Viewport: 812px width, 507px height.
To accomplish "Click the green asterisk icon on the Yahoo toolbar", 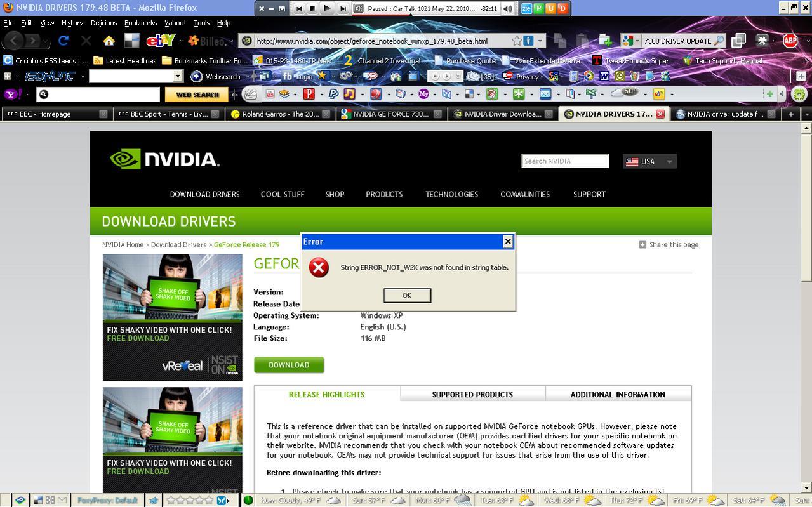I will pyautogui.click(x=519, y=94).
